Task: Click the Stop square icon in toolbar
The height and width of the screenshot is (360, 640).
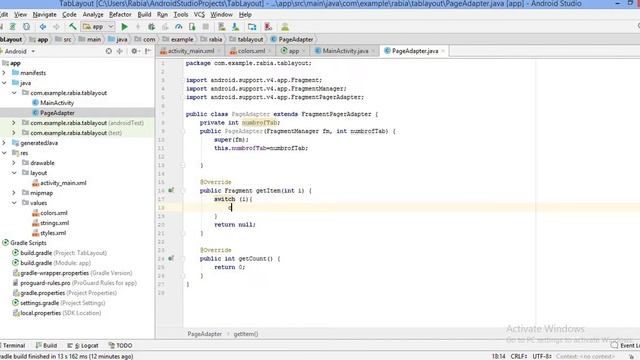Action: pyautogui.click(x=205, y=27)
